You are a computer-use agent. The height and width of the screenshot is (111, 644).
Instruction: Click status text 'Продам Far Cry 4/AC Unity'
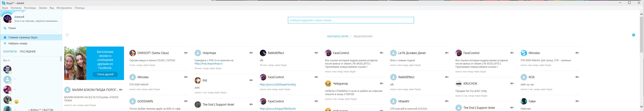[x=471, y=91]
